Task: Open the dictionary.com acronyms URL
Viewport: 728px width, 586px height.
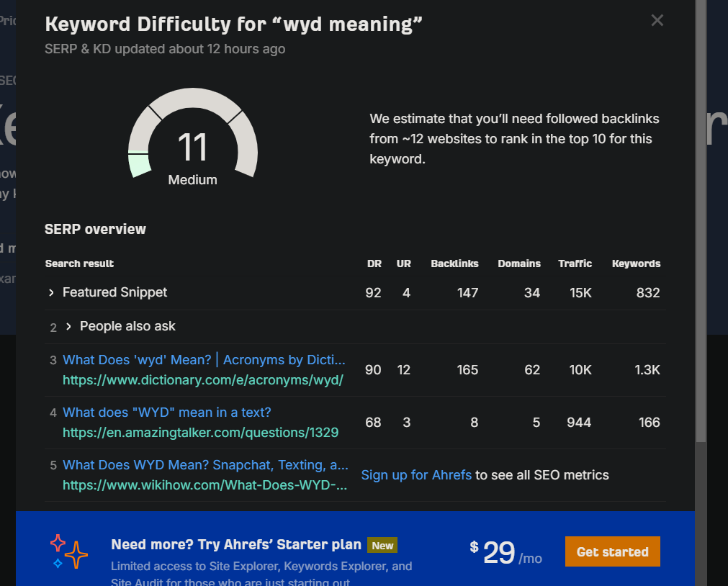Action: pyautogui.click(x=202, y=380)
